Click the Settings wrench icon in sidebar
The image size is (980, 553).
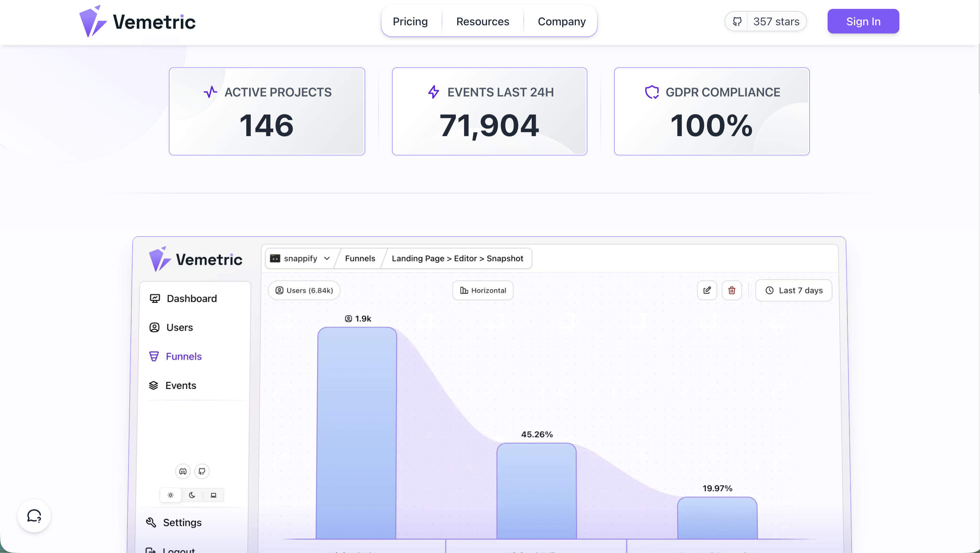coord(151,523)
